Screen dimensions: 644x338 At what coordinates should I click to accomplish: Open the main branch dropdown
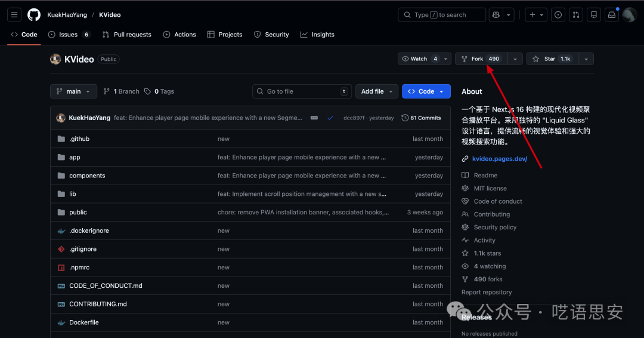click(73, 91)
